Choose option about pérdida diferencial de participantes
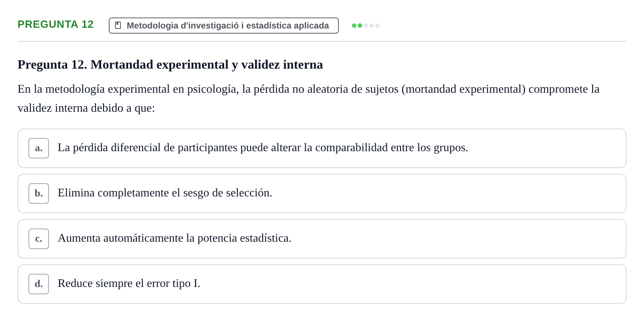644x322 pixels. click(x=322, y=148)
